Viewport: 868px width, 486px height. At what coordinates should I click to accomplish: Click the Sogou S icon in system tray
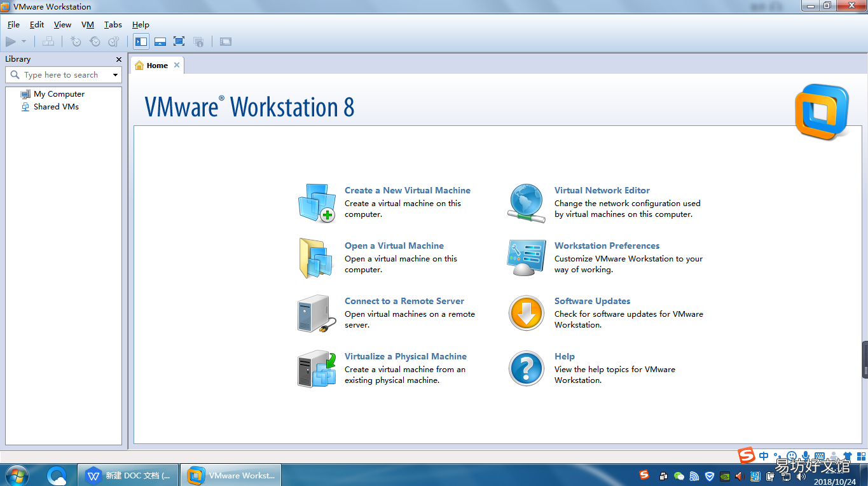[644, 475]
